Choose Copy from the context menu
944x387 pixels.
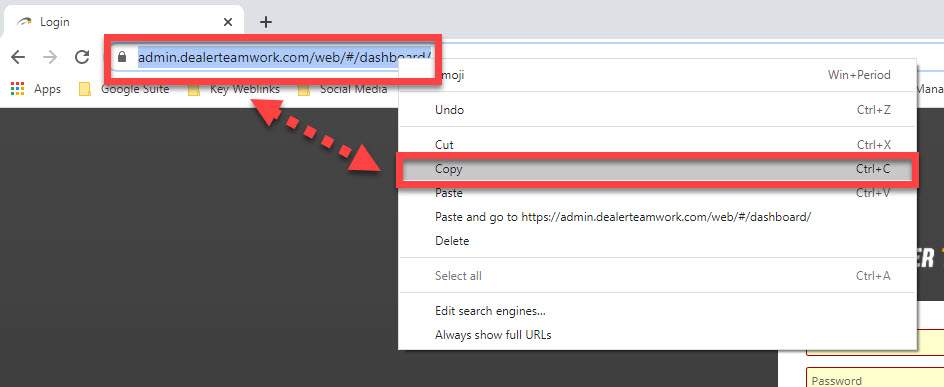[657, 170]
